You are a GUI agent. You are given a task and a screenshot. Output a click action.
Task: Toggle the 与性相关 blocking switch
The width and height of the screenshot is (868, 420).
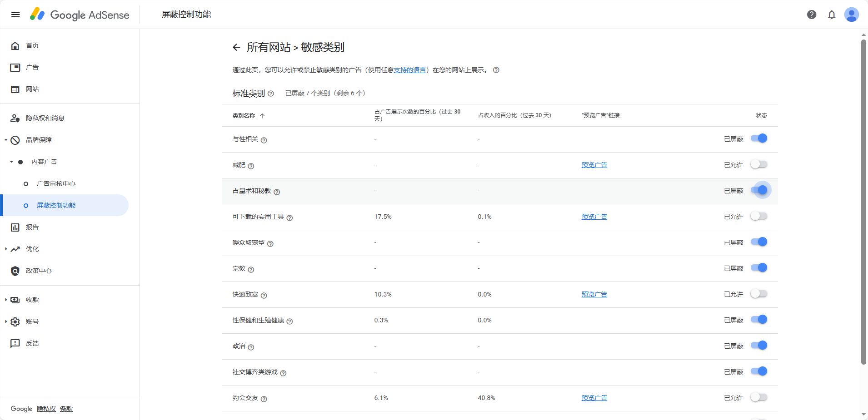click(759, 138)
